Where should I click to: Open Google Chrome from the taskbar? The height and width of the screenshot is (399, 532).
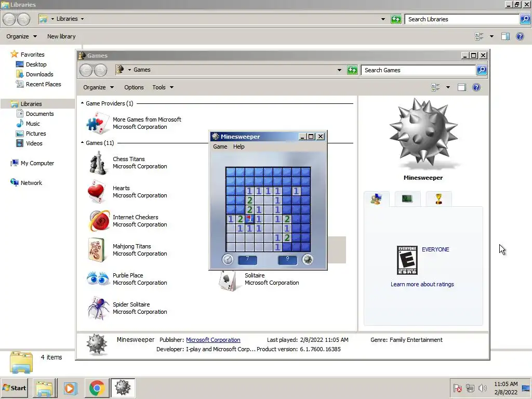click(x=97, y=388)
